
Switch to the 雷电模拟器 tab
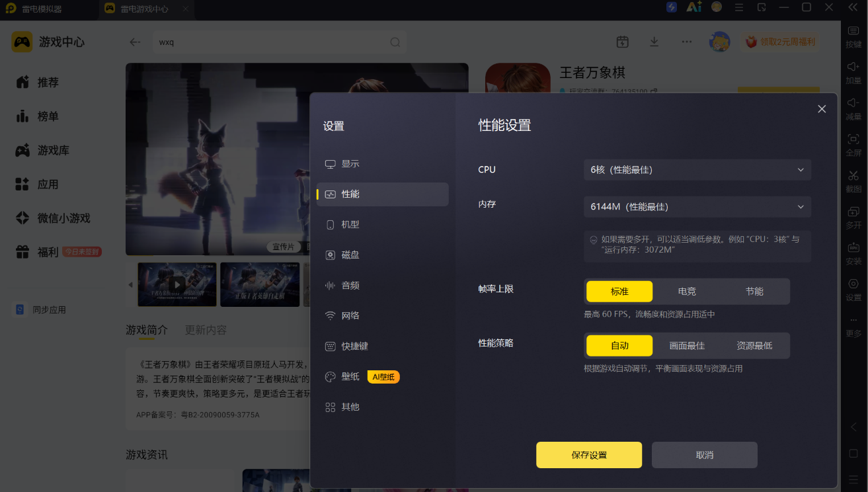pos(41,9)
